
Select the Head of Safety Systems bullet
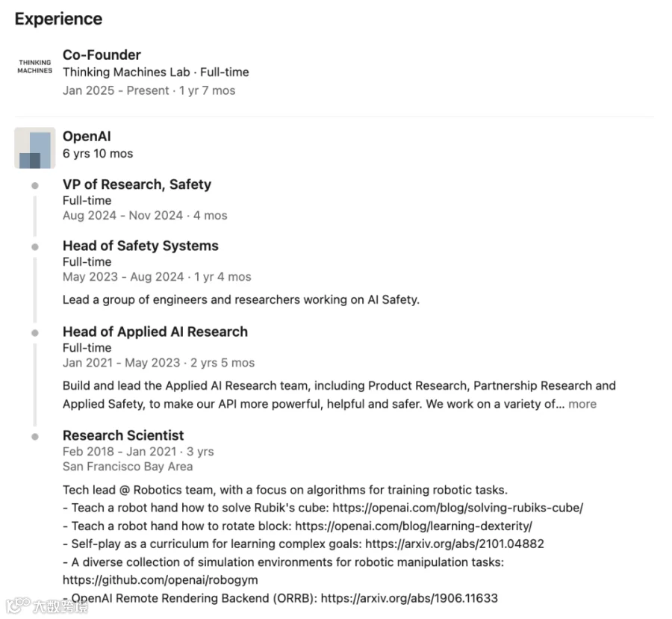click(35, 247)
